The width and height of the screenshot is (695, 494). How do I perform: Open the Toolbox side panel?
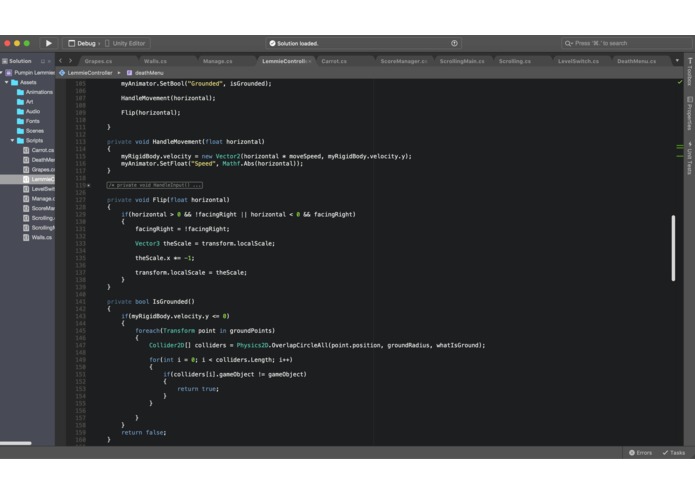coord(690,71)
